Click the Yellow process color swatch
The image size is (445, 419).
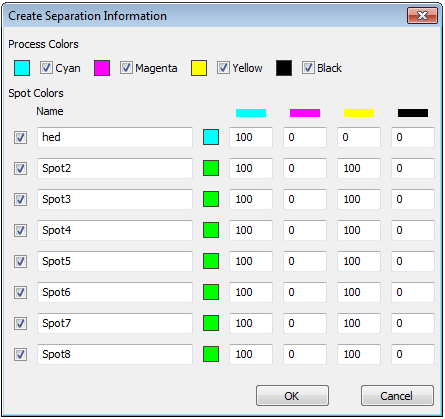(x=199, y=68)
